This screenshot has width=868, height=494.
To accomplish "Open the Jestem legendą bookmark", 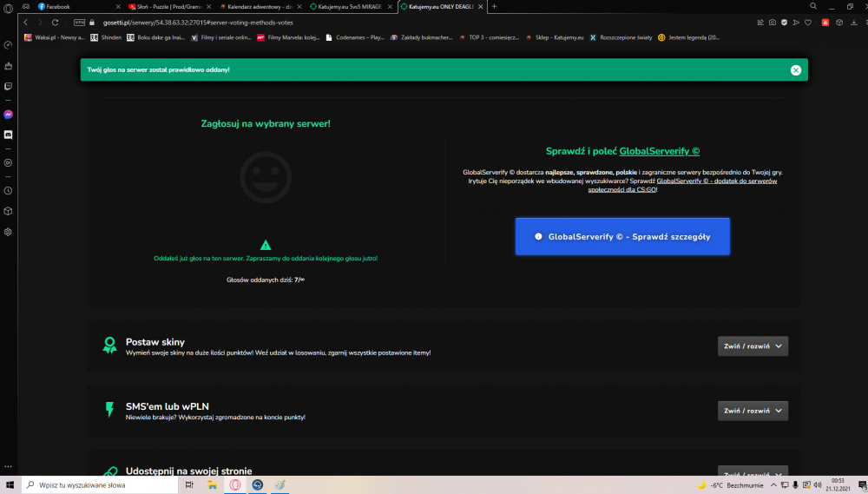I will [x=688, y=37].
